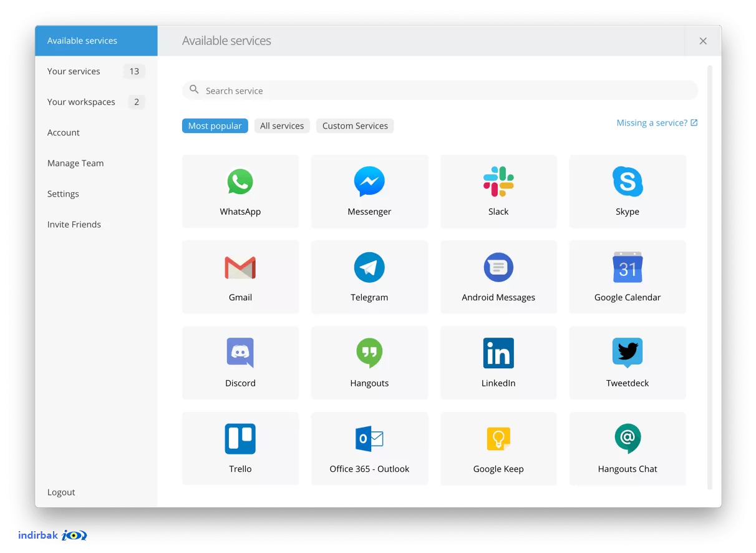
Task: Open Available services in sidebar
Action: click(x=96, y=41)
